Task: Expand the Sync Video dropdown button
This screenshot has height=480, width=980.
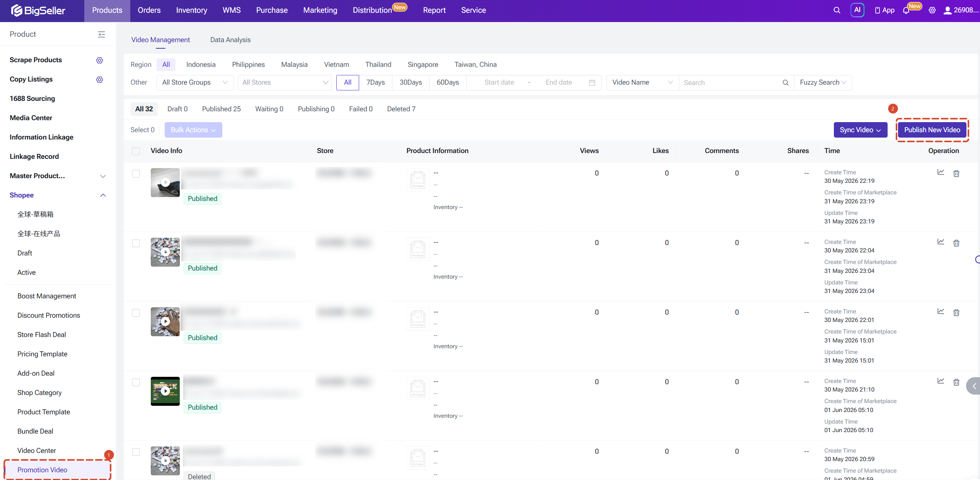Action: [x=860, y=130]
